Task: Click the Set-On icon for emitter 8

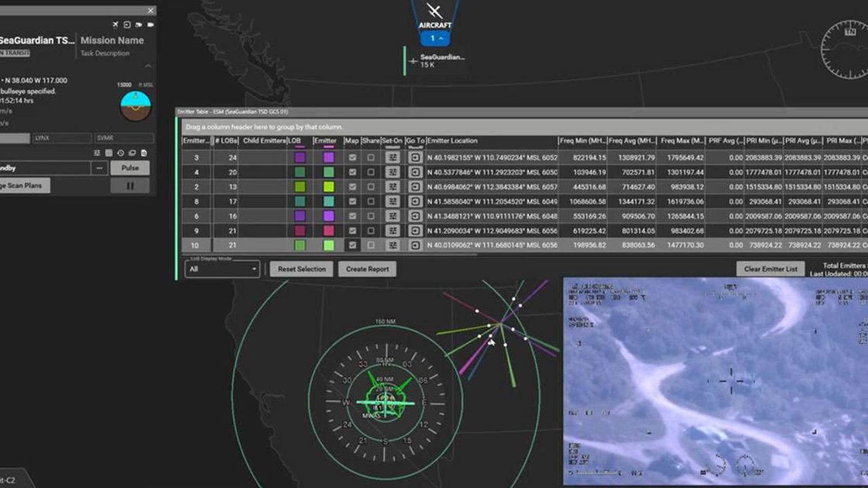Action: click(392, 201)
